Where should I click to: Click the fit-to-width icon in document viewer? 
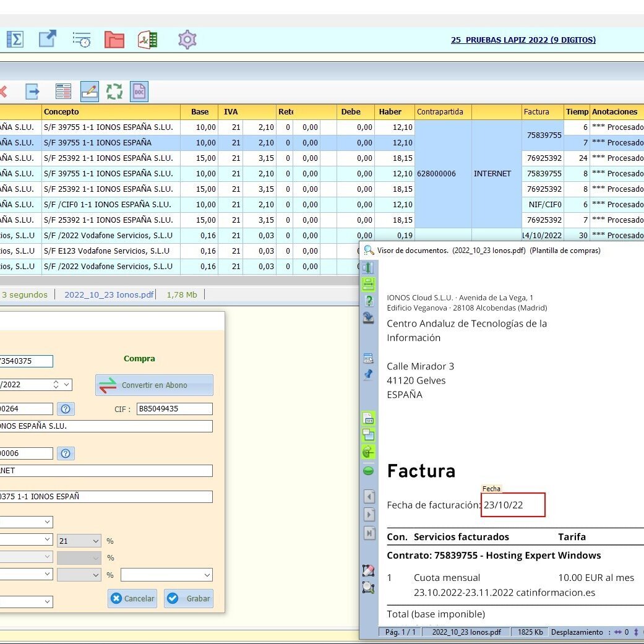(x=368, y=285)
